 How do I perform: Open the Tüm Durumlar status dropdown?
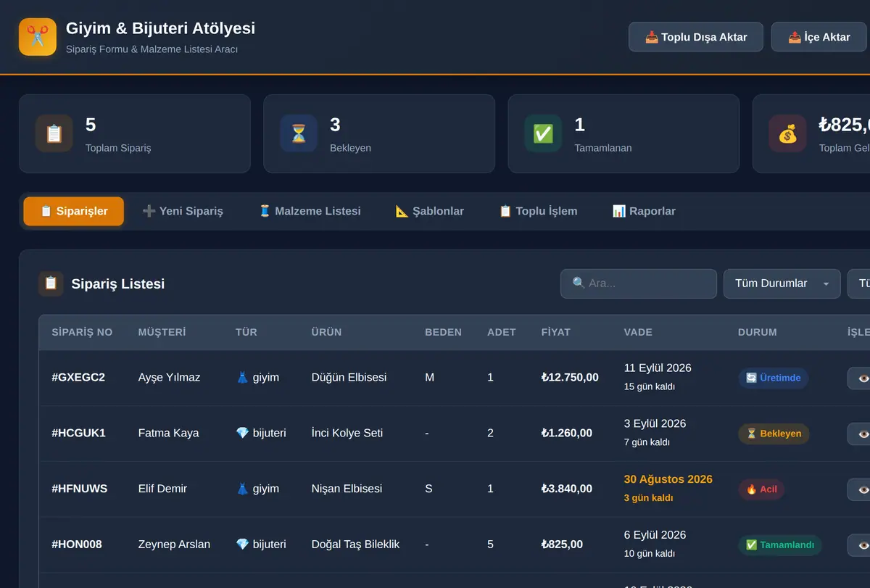tap(782, 283)
